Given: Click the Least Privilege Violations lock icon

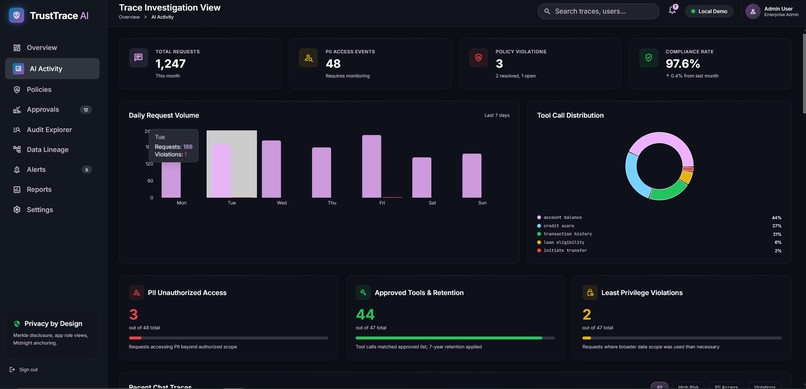Looking at the screenshot, I should coord(590,292).
